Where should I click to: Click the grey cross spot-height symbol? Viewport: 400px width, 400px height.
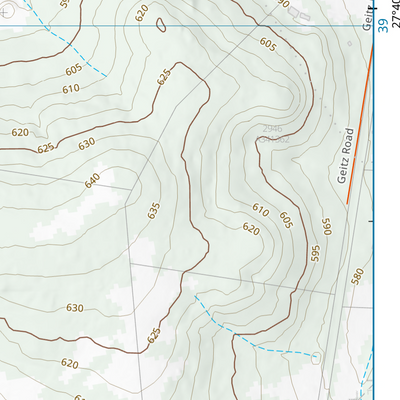click(x=4, y=13)
